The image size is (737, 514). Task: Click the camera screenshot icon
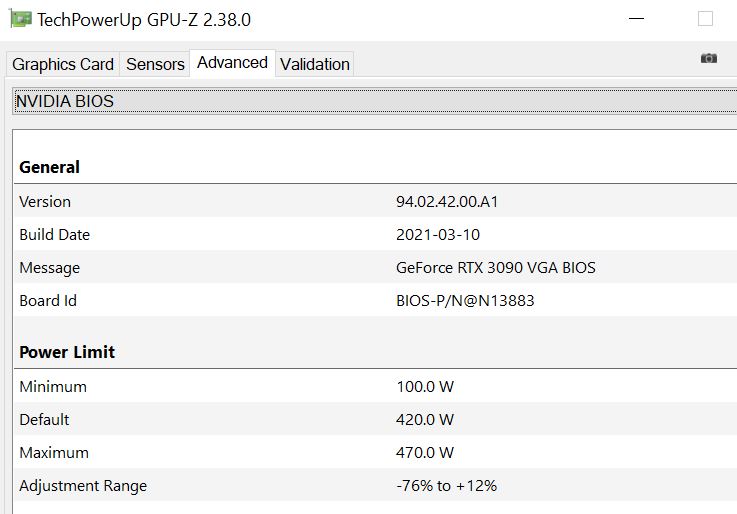709,59
